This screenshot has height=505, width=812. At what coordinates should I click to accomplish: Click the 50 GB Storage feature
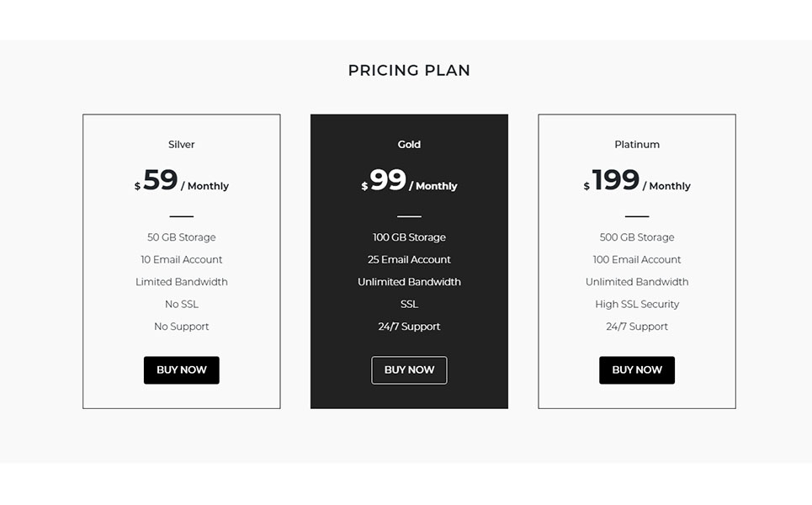click(x=181, y=237)
